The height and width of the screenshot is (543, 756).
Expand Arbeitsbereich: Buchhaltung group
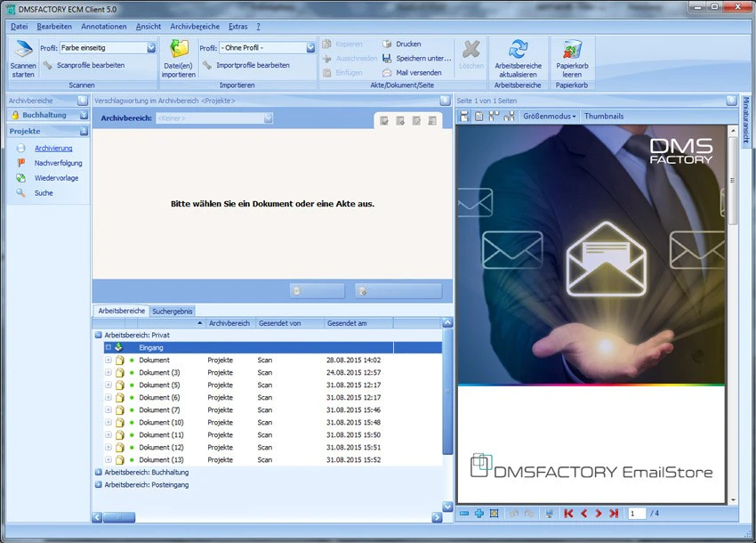pos(99,473)
